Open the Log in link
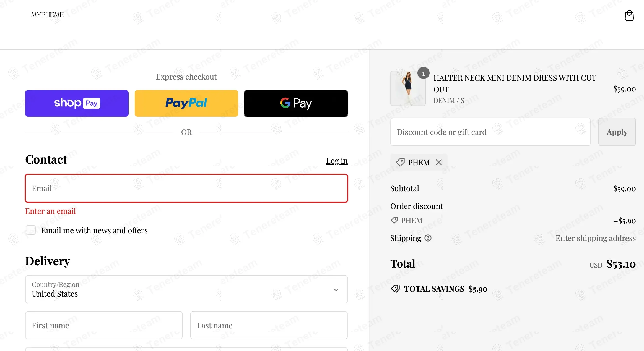Viewport: 644px width, 351px height. 337,161
